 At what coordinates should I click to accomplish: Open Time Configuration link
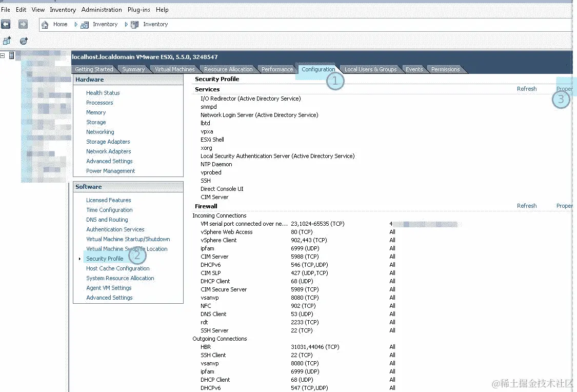(109, 210)
